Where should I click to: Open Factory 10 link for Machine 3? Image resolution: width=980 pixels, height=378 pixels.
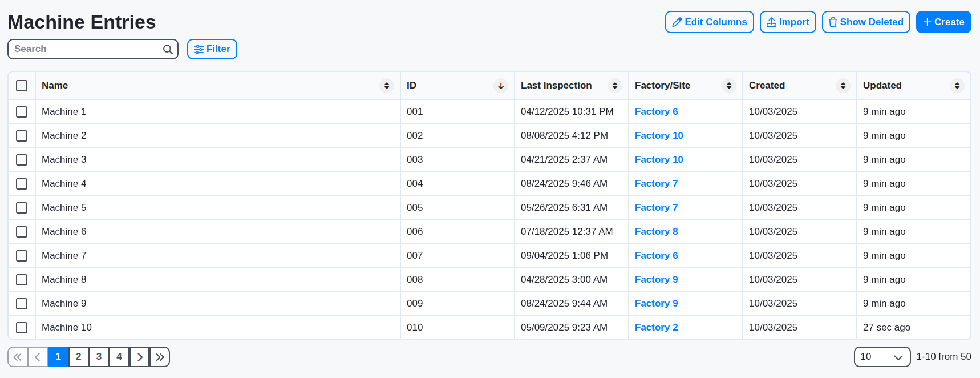coord(659,160)
